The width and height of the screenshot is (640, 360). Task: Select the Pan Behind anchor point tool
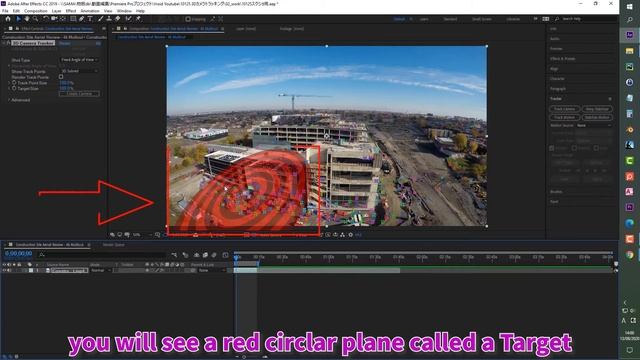coord(62,19)
